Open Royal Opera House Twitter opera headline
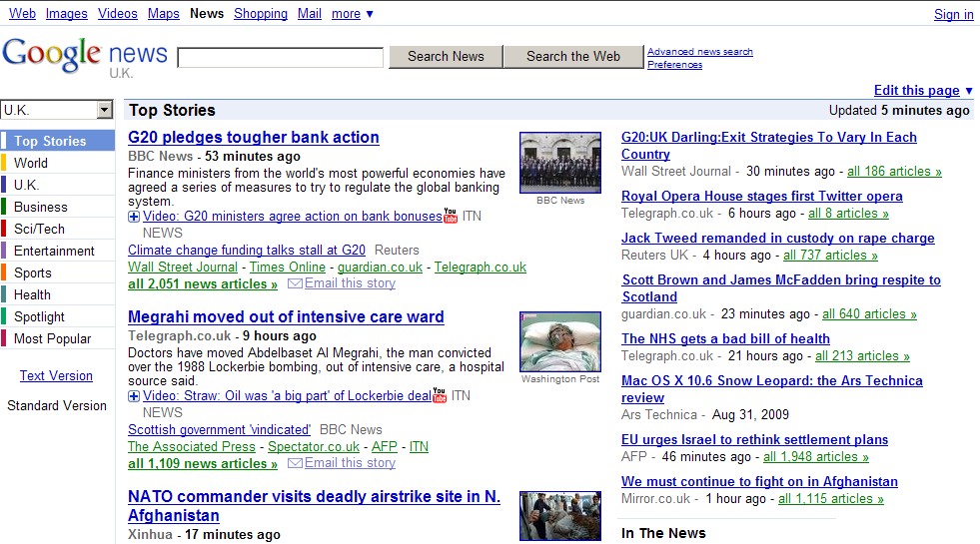The width and height of the screenshot is (980, 544). 762,196
